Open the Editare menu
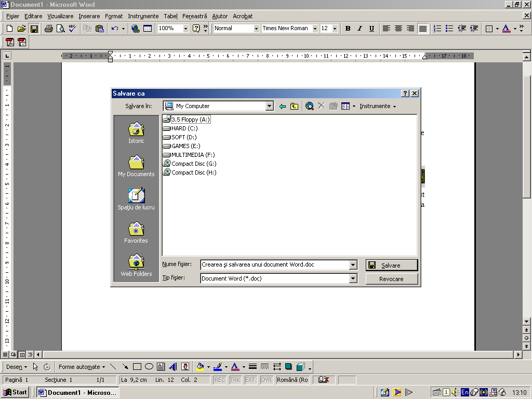This screenshot has width=532, height=399. click(33, 16)
